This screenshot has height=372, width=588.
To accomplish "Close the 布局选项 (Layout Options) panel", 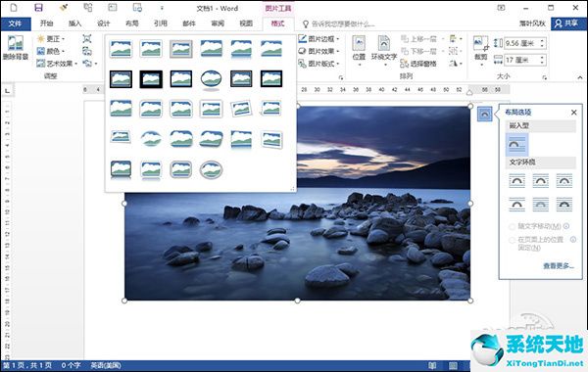I will [573, 112].
